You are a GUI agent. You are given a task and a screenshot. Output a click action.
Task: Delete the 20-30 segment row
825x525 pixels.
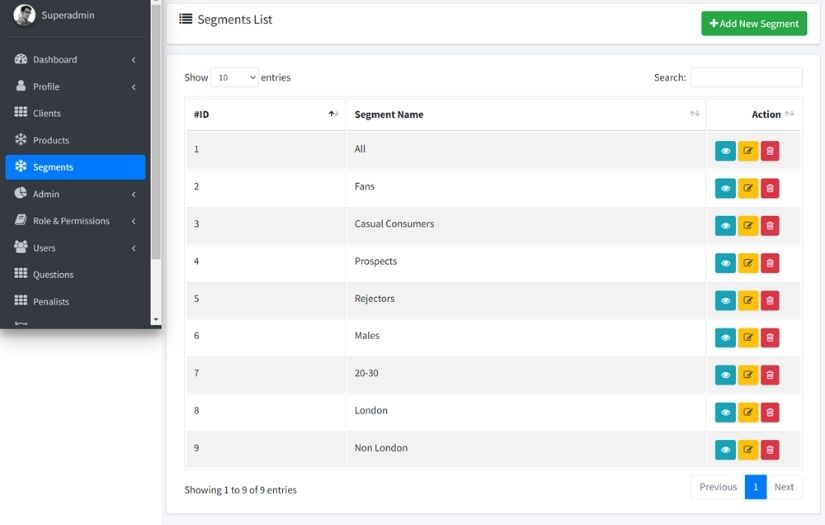770,375
